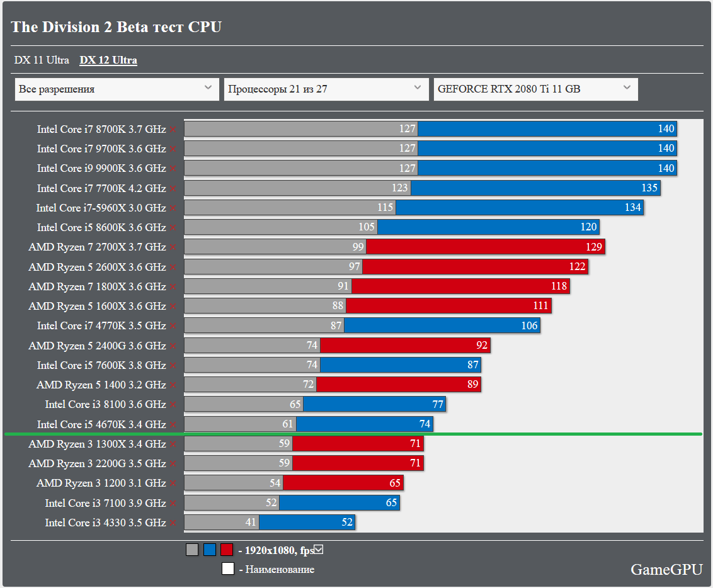Remove Intel Core i7 7700K row via red X
The width and height of the screenshot is (713, 588).
click(x=173, y=189)
